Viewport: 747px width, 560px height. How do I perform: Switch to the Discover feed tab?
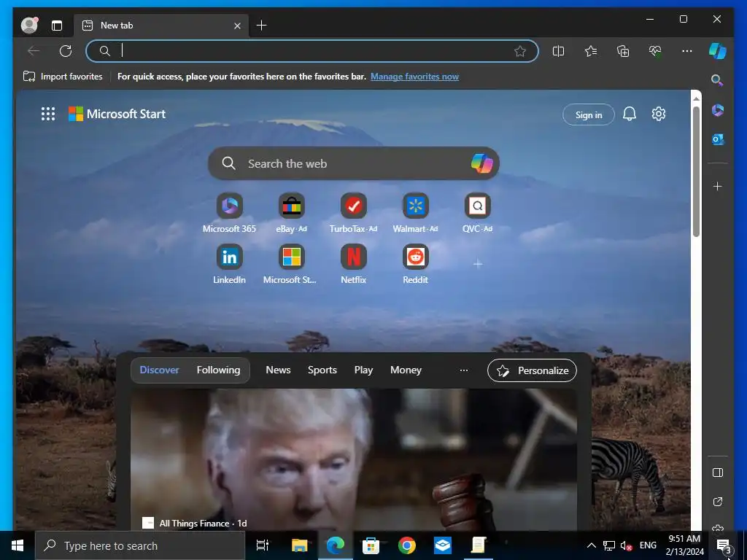[159, 370]
